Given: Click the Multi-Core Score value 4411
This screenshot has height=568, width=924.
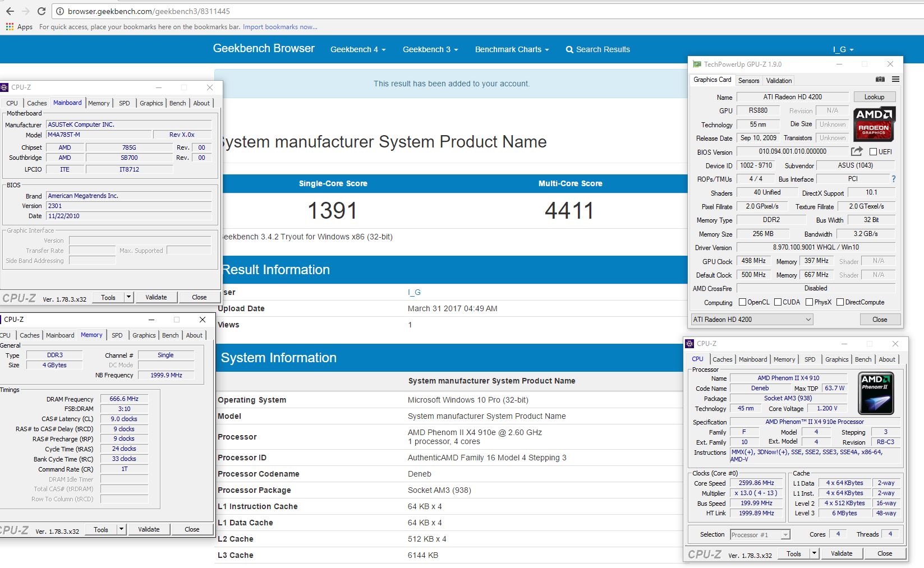Looking at the screenshot, I should click(x=569, y=211).
